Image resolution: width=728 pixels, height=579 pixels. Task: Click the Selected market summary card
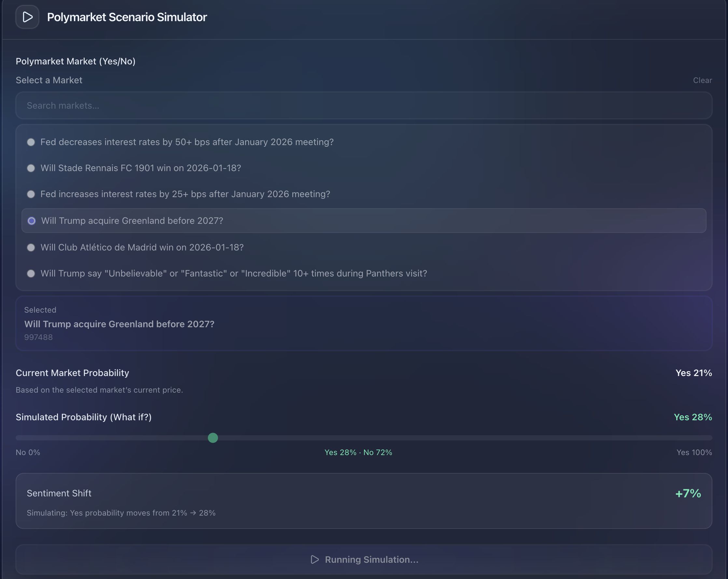pyautogui.click(x=364, y=323)
